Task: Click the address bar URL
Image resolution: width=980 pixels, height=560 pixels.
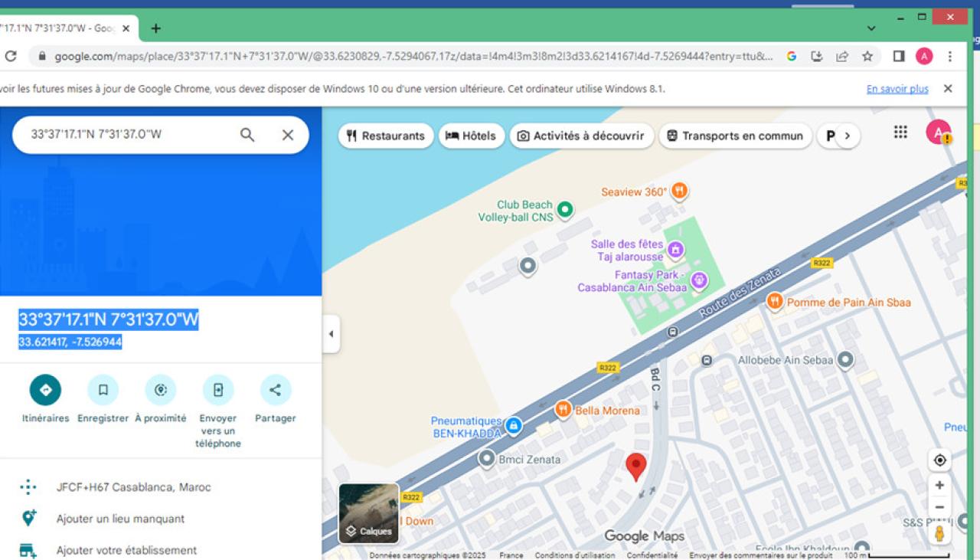Action: 413,56
